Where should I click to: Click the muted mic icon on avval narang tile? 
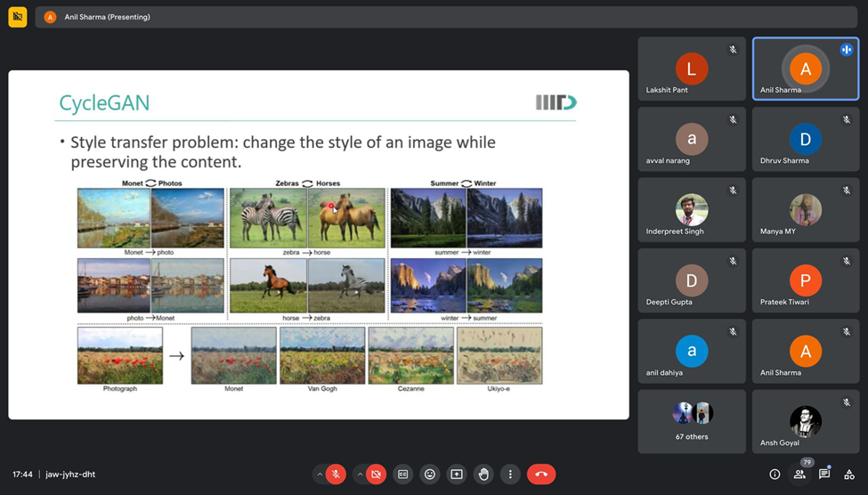pos(733,119)
